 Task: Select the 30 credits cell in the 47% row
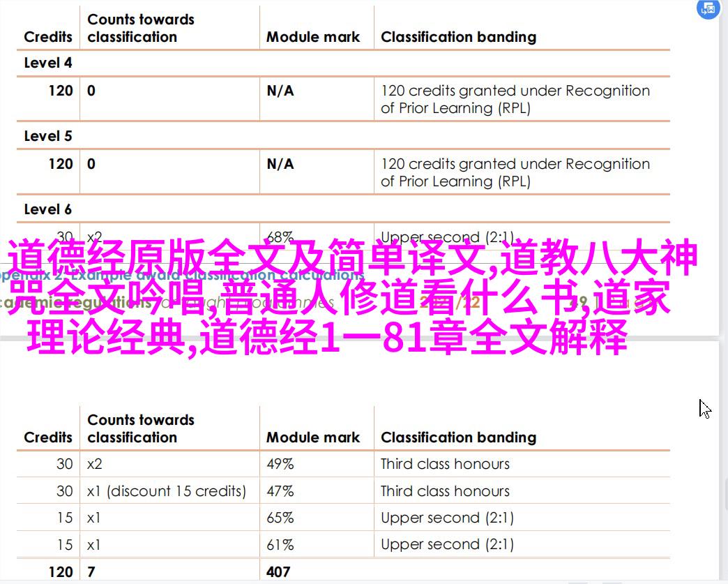point(65,491)
